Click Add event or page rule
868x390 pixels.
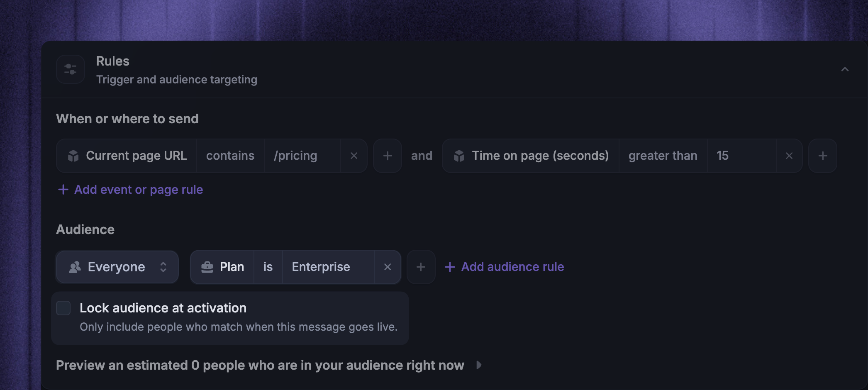[130, 190]
